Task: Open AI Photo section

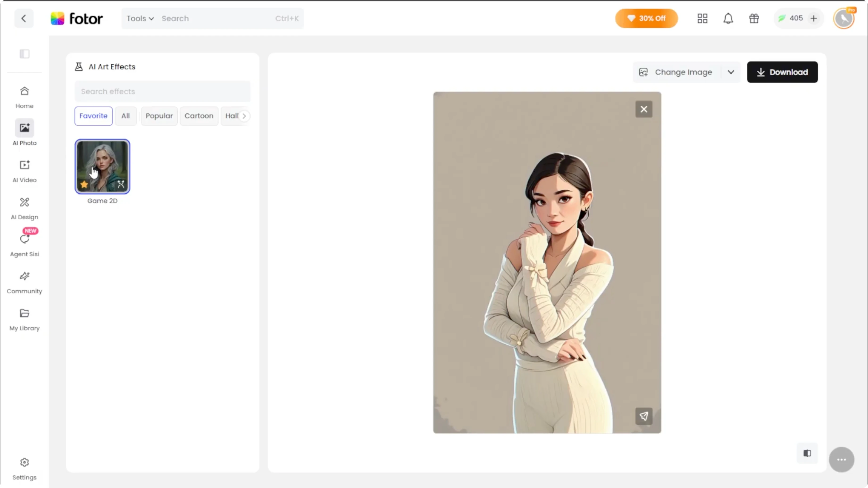Action: [24, 132]
